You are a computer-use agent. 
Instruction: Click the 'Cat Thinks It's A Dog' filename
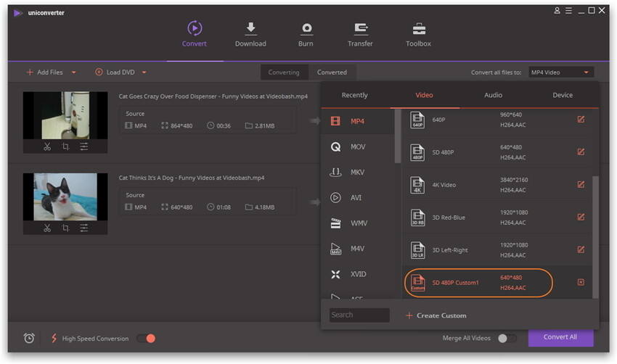pos(192,178)
